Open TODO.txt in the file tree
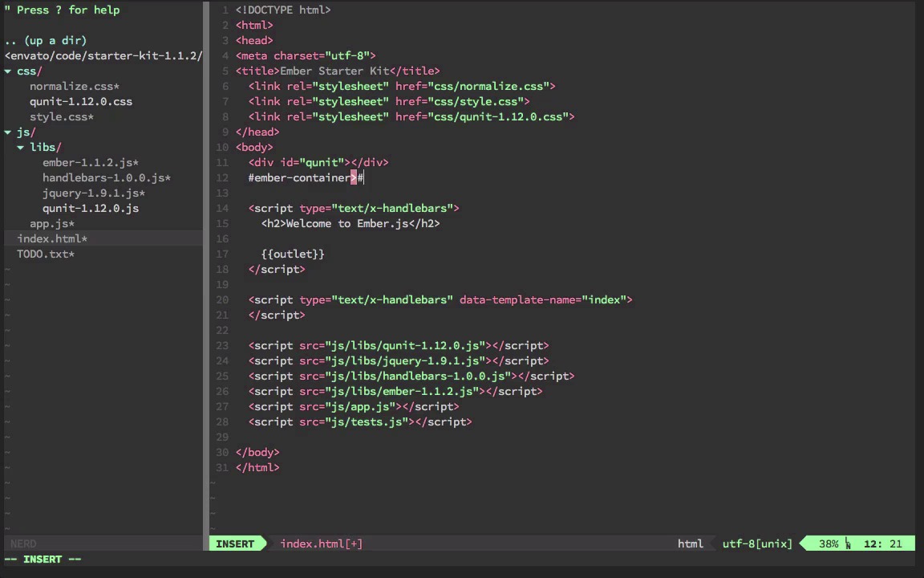The width and height of the screenshot is (924, 578). 46,254
